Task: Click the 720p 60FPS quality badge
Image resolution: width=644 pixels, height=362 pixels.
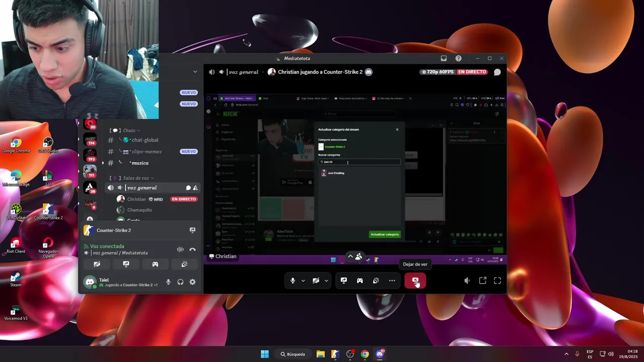Action: [437, 72]
